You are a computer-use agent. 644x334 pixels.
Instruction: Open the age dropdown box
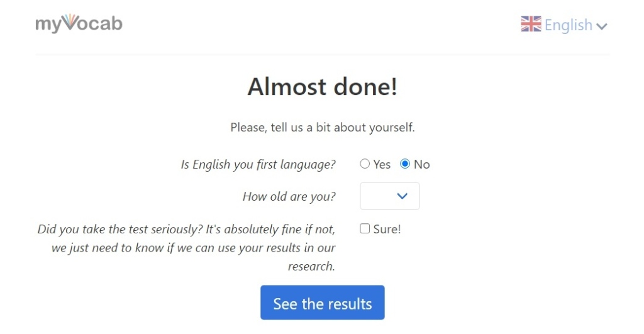tap(389, 196)
